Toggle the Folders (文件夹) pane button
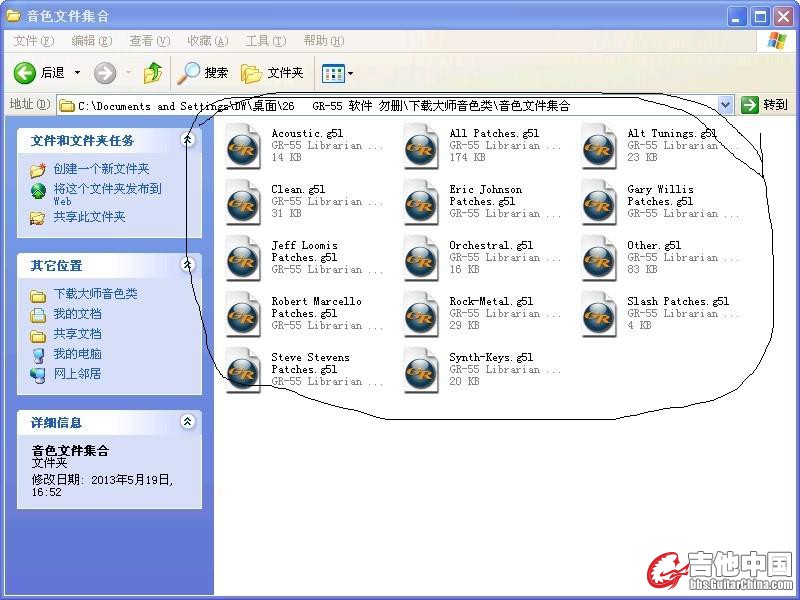 [x=272, y=73]
